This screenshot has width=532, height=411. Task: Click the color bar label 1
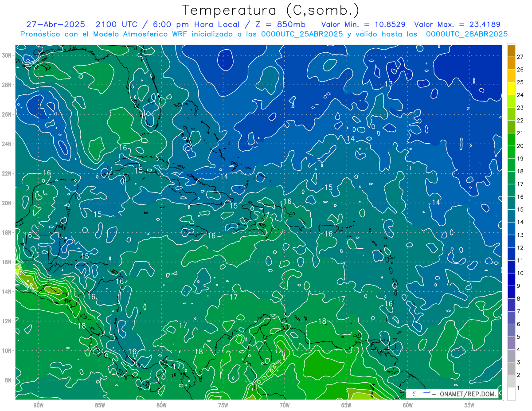pos(518,388)
